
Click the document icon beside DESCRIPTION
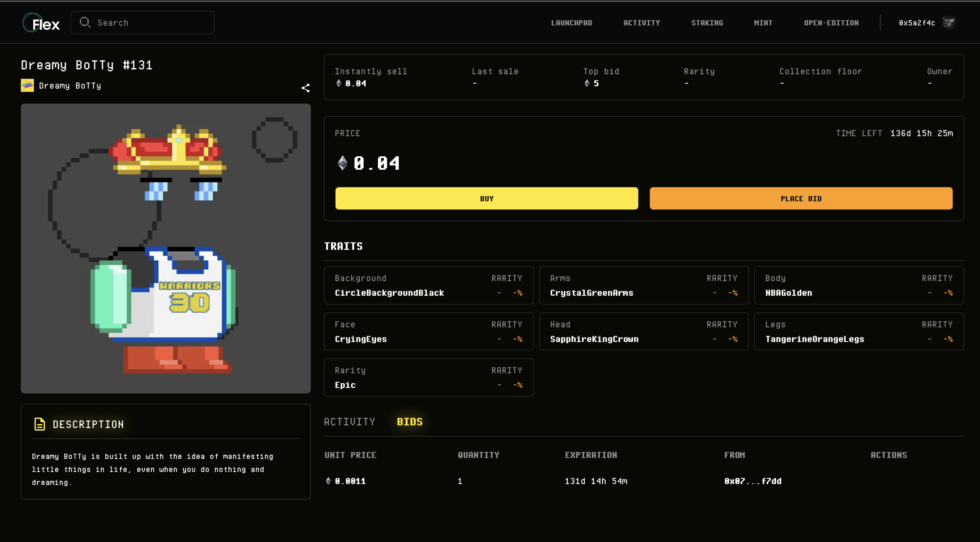(x=39, y=424)
